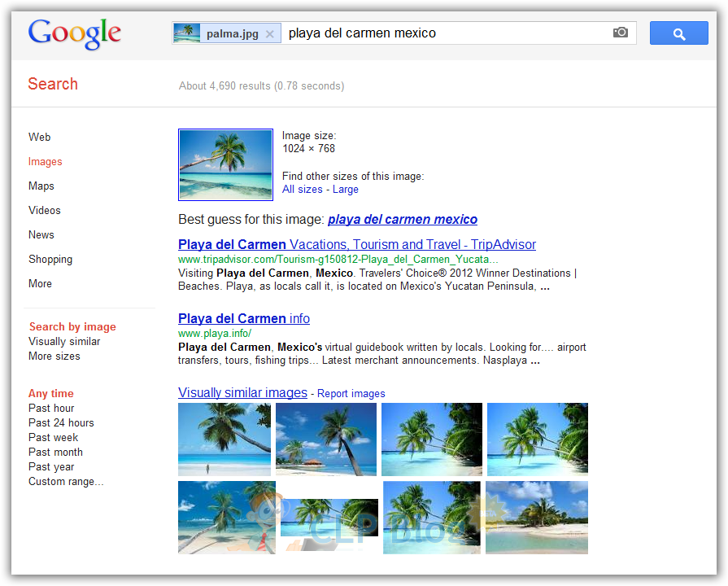Open similar image of sandy island lagoon
The height and width of the screenshot is (586, 728).
pyautogui.click(x=537, y=517)
